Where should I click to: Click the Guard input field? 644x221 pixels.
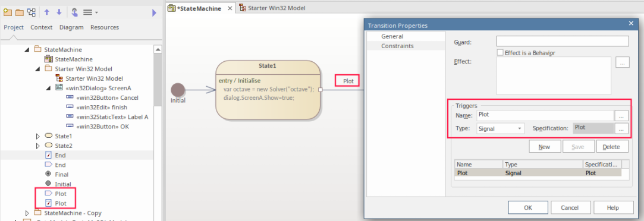click(563, 41)
